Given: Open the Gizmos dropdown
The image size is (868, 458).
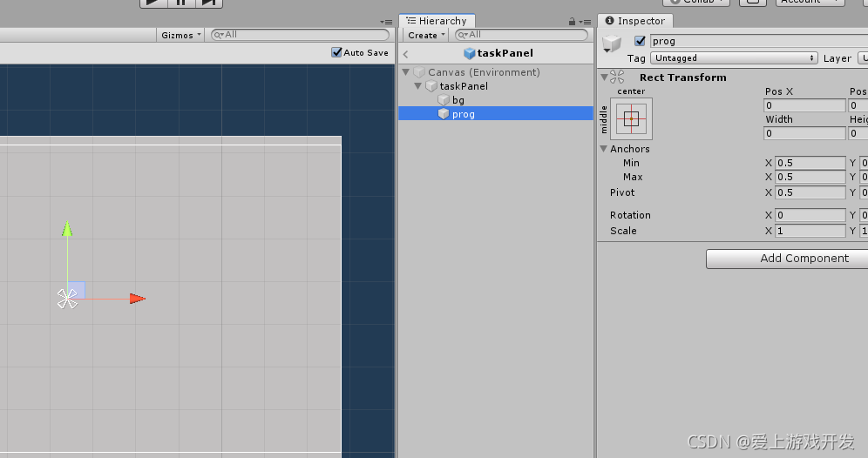Looking at the screenshot, I should coord(180,35).
